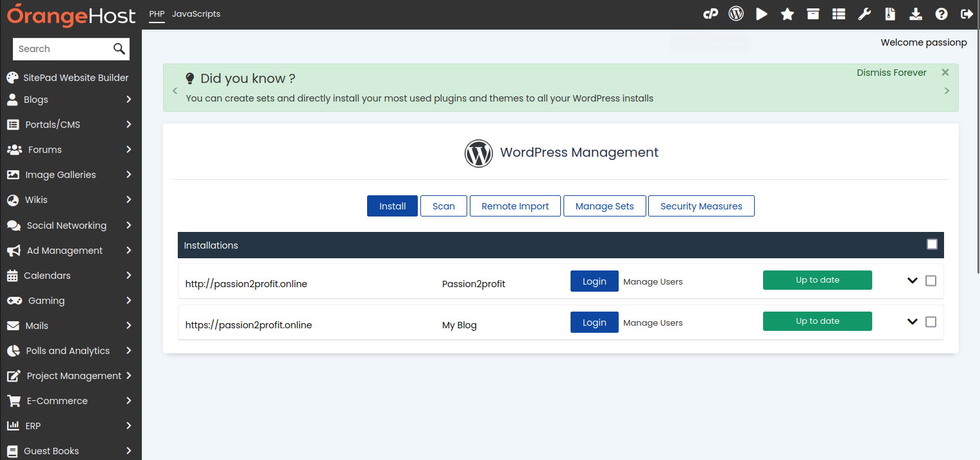Click the Installations table header label
980x460 pixels.
point(211,245)
